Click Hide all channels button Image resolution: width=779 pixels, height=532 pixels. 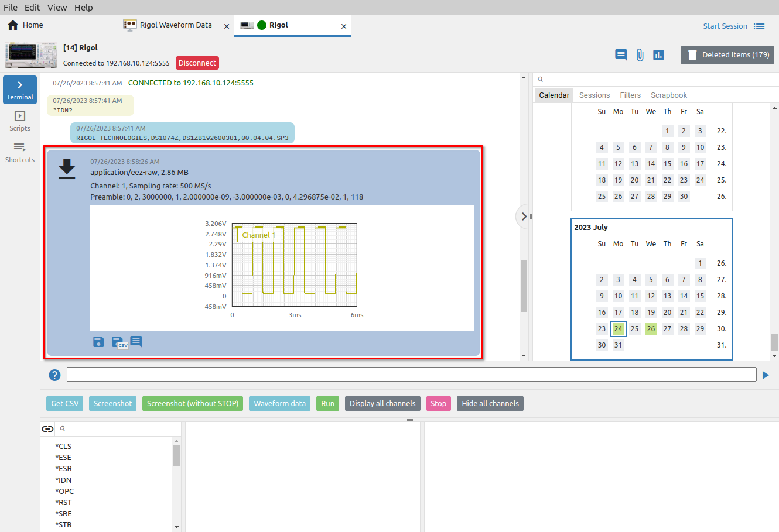pyautogui.click(x=490, y=404)
